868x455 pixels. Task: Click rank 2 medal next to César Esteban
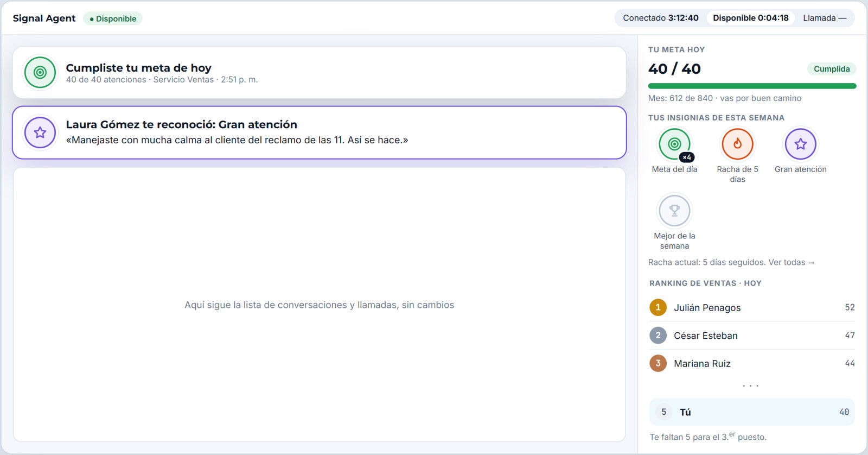658,336
